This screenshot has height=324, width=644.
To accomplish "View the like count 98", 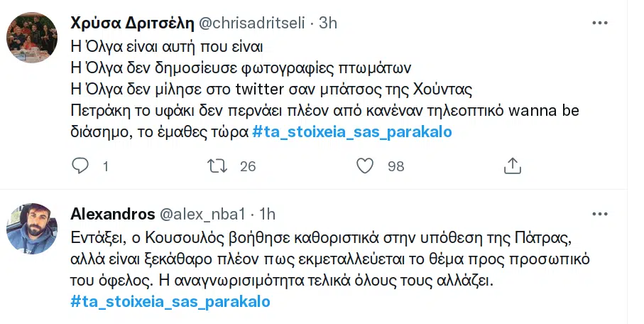I will (x=396, y=166).
